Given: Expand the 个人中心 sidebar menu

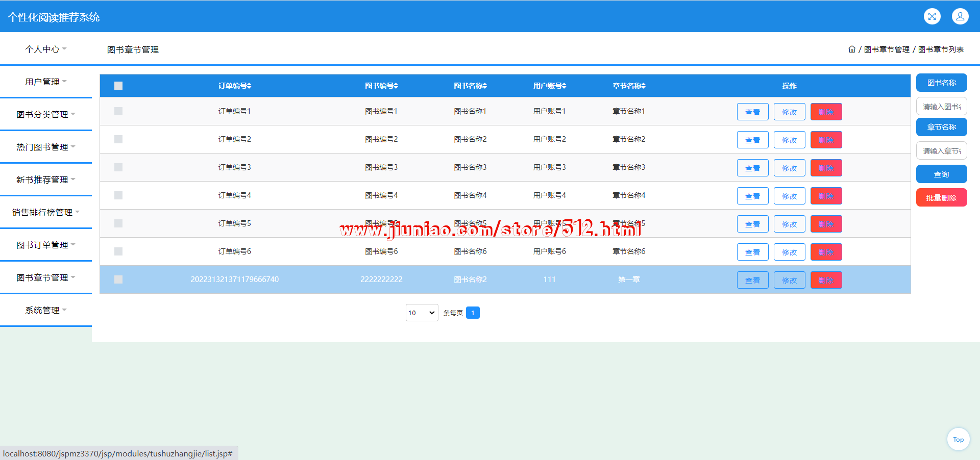Looking at the screenshot, I should (45, 49).
